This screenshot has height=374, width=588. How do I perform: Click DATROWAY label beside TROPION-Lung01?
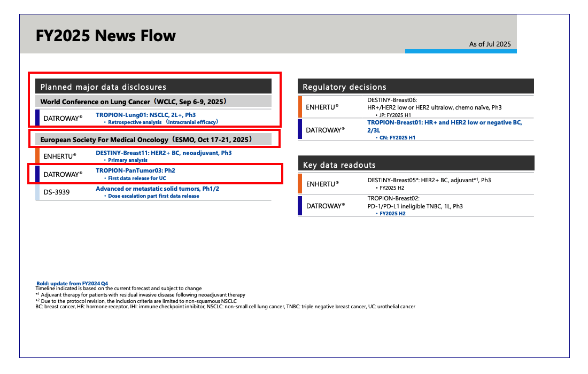[x=63, y=119]
